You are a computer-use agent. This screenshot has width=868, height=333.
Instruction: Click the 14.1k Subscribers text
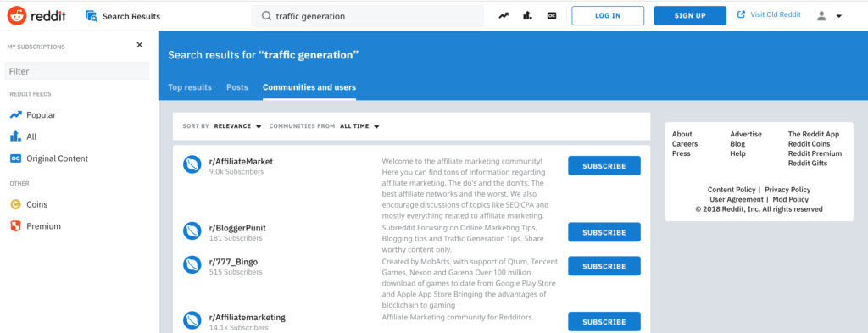click(x=238, y=327)
